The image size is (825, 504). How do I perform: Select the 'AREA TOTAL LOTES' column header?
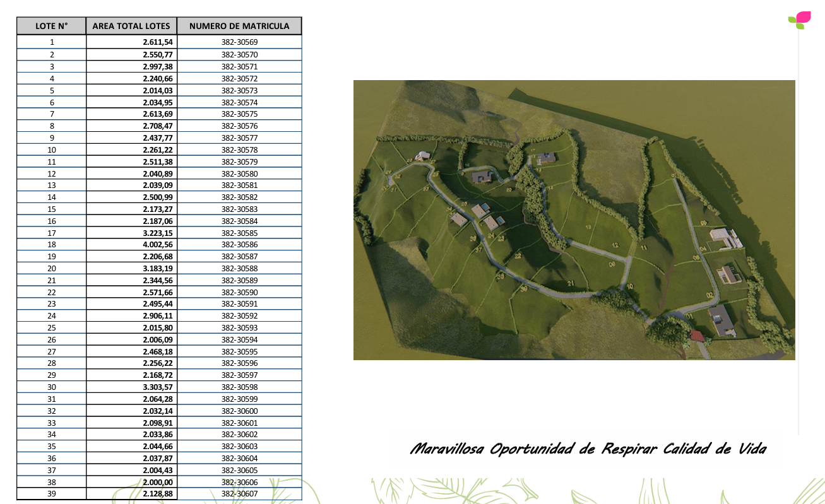point(131,26)
